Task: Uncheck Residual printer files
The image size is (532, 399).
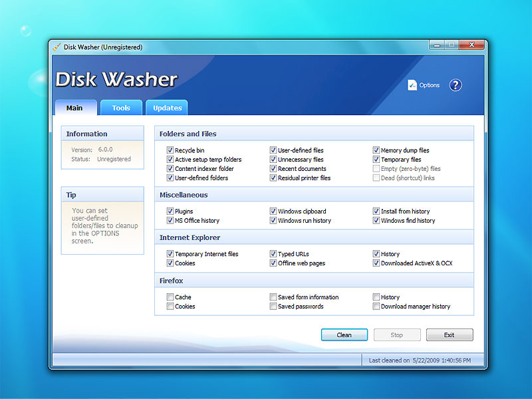Action: [273, 178]
